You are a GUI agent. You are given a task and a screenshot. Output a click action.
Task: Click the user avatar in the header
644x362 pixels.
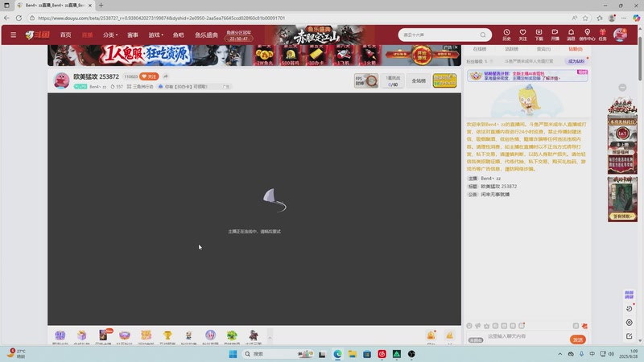click(620, 35)
